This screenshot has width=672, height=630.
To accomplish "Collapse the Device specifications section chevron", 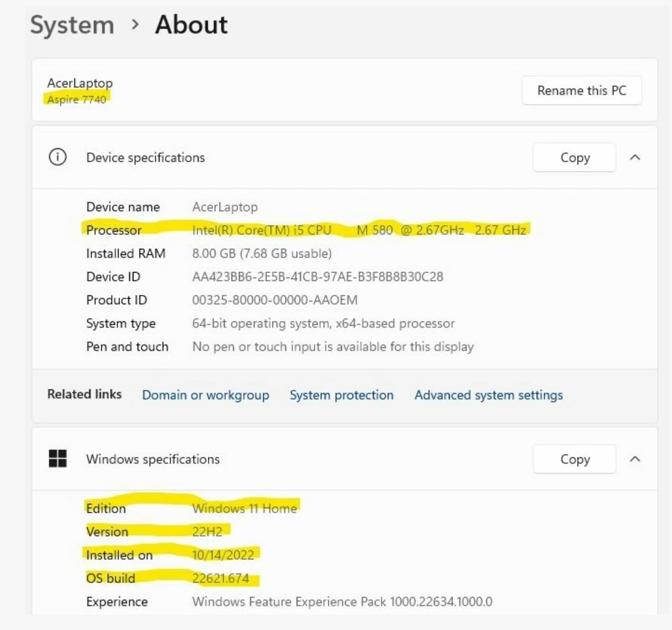I will coord(635,158).
